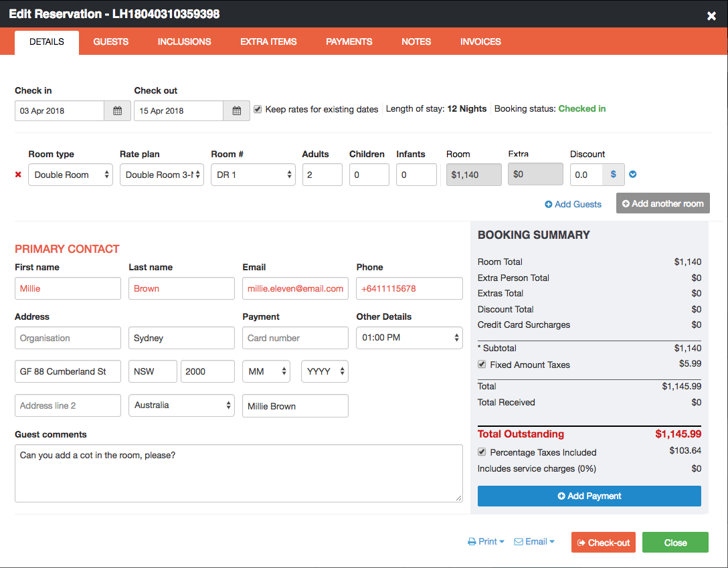Viewport: 728px width, 568px height.
Task: Open the check-out calendar picker
Action: pos(236,111)
